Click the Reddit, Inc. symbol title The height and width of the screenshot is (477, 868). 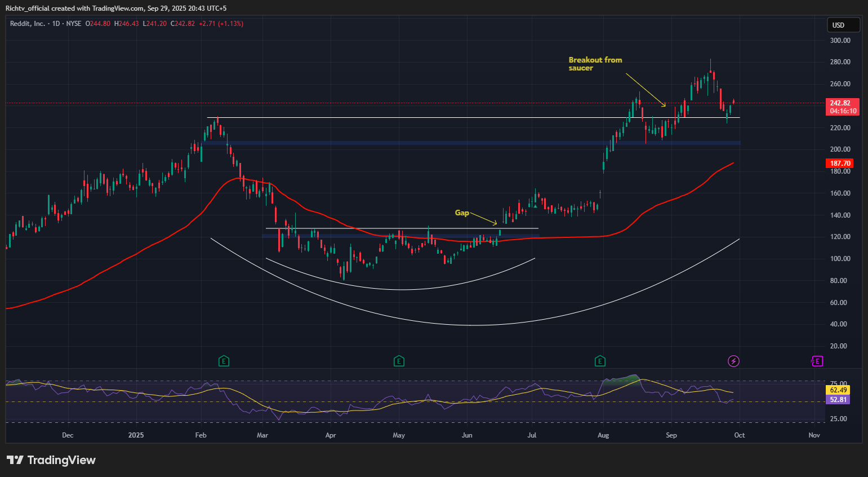click(x=28, y=24)
